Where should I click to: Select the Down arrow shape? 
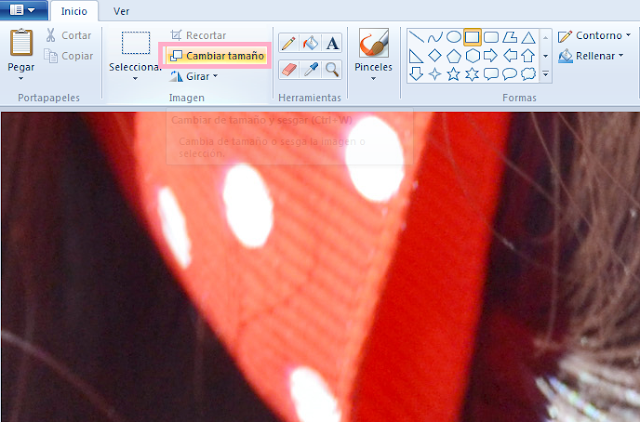click(x=416, y=74)
